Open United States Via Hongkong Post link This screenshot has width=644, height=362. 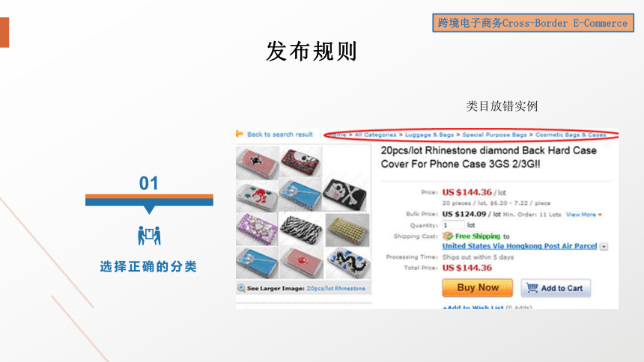pos(520,246)
